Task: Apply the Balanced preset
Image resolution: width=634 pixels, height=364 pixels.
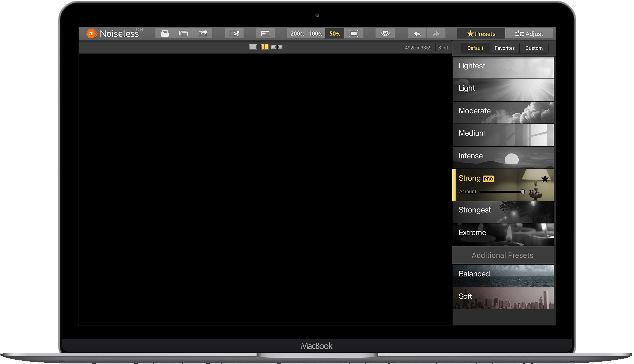Action: pyautogui.click(x=503, y=276)
